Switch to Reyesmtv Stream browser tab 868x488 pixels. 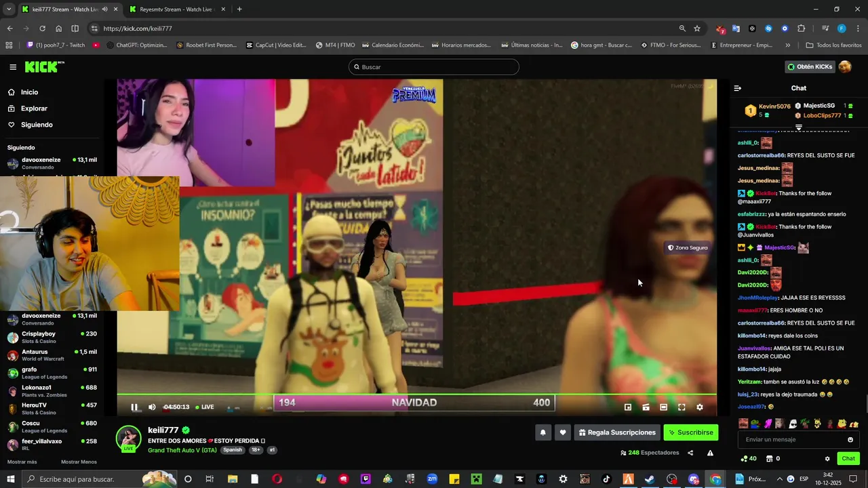176,9
